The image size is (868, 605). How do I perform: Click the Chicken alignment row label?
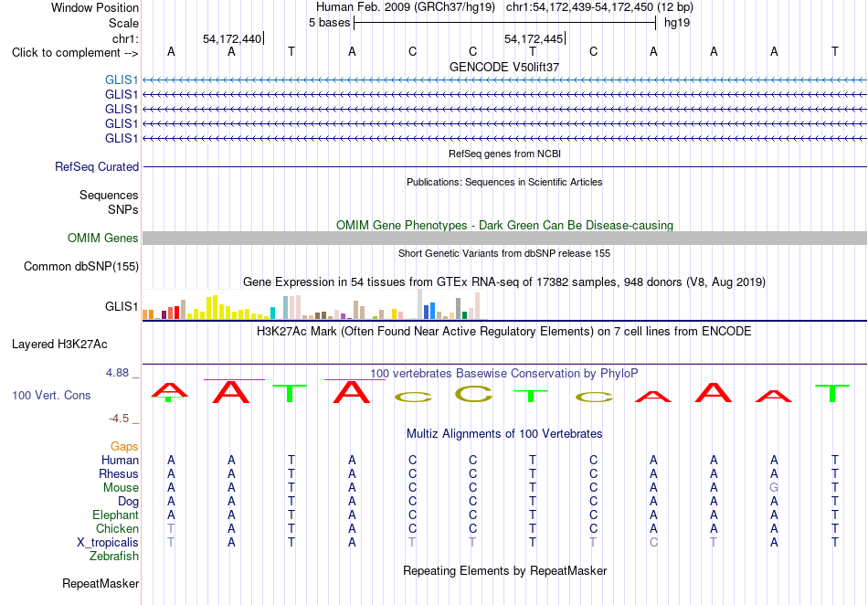coord(117,529)
